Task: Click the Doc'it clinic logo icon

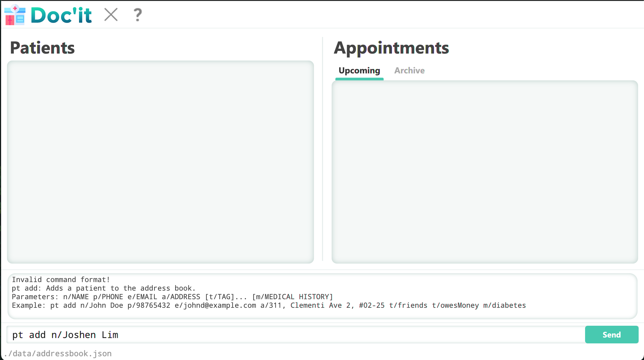Action: (15, 15)
